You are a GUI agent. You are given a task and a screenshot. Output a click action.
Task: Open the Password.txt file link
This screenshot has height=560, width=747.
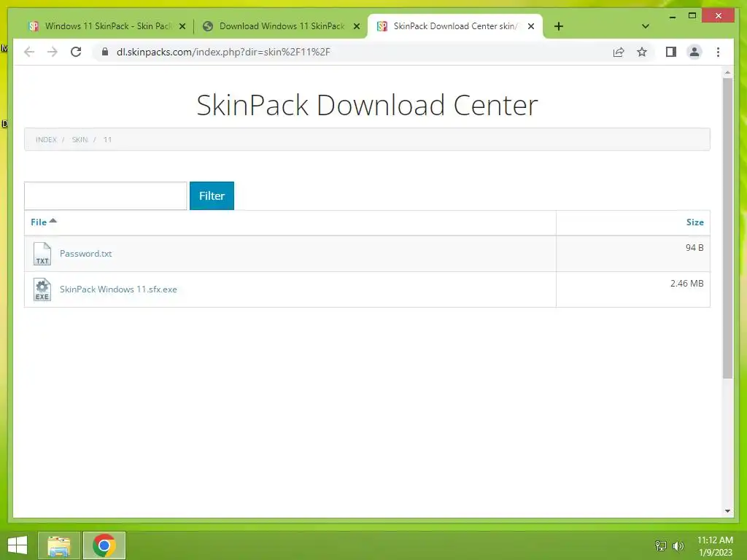tap(86, 253)
